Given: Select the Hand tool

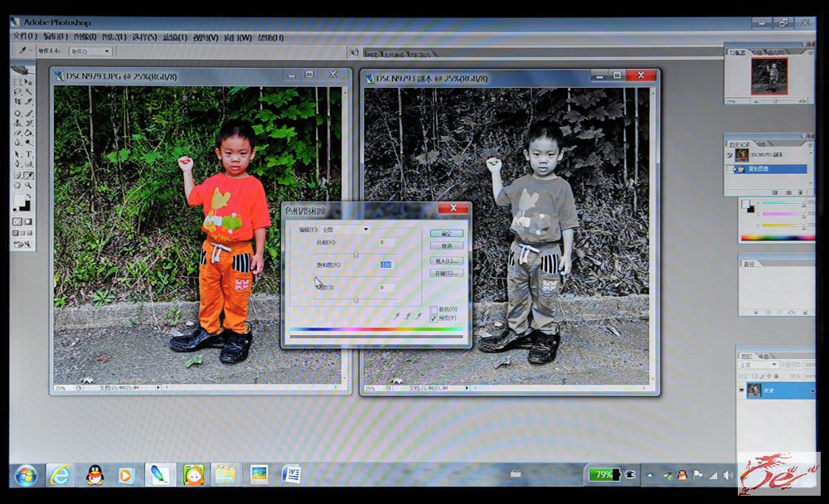Looking at the screenshot, I should tap(17, 185).
